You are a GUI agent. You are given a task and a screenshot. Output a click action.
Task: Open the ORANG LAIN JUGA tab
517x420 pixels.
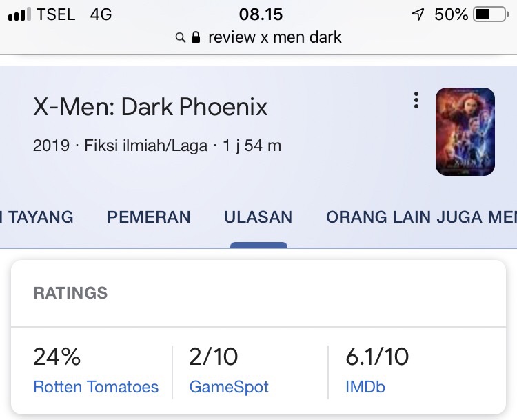(421, 217)
